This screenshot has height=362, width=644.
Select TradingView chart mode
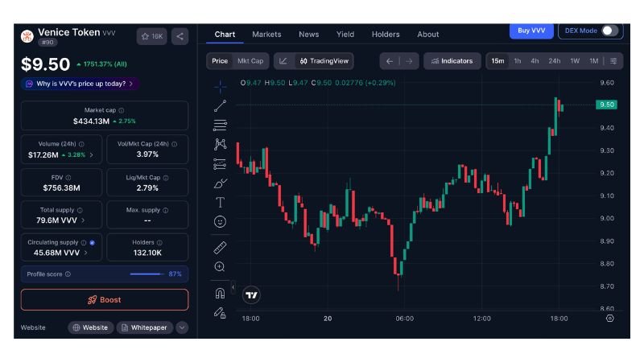(324, 61)
